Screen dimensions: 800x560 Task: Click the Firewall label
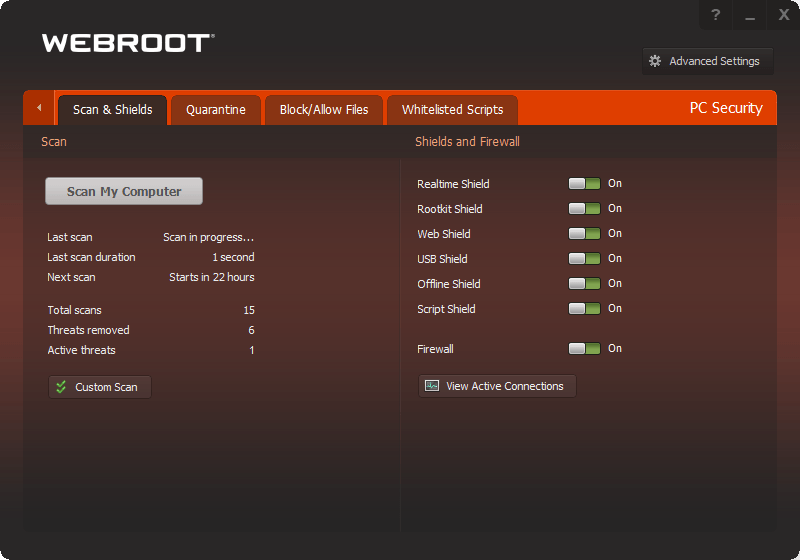tap(435, 349)
